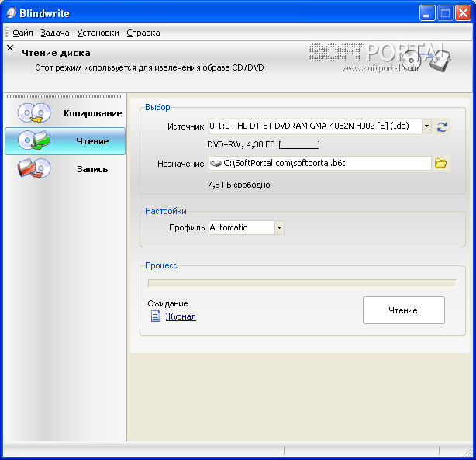The width and height of the screenshot is (476, 460).
Task: Open the Источник drive combo box
Action: 320,126
